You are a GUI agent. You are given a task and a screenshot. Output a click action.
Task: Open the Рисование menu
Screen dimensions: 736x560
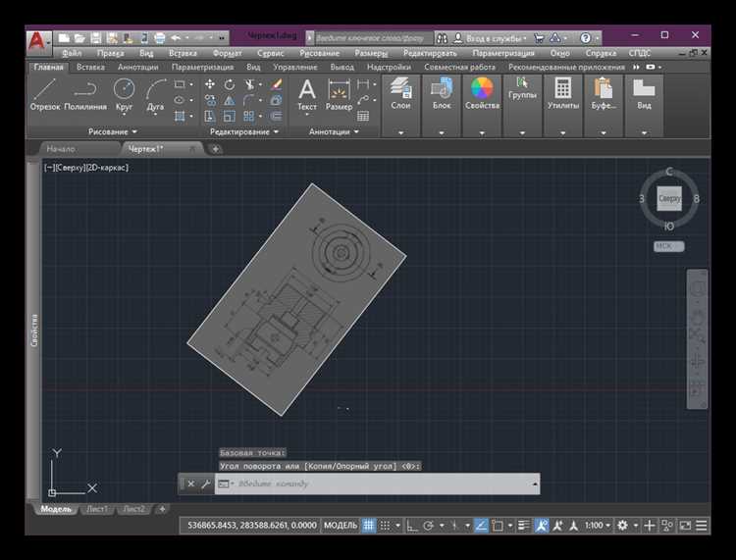point(319,53)
